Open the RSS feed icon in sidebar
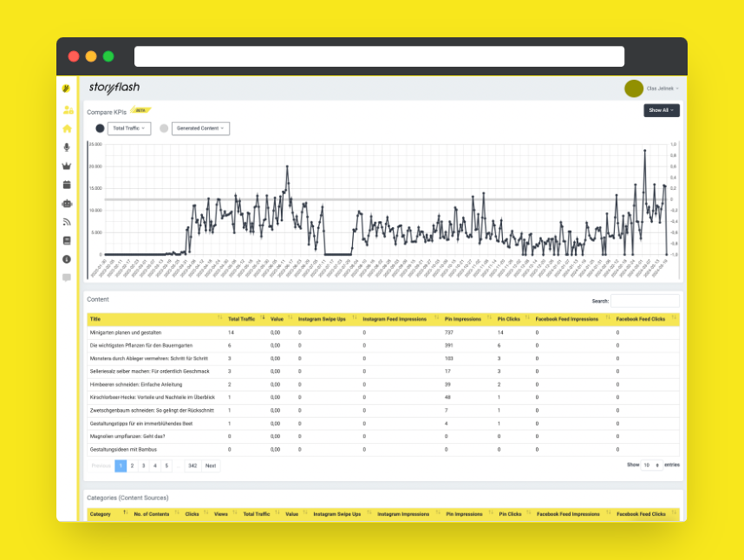This screenshot has height=560, width=744. [x=67, y=222]
